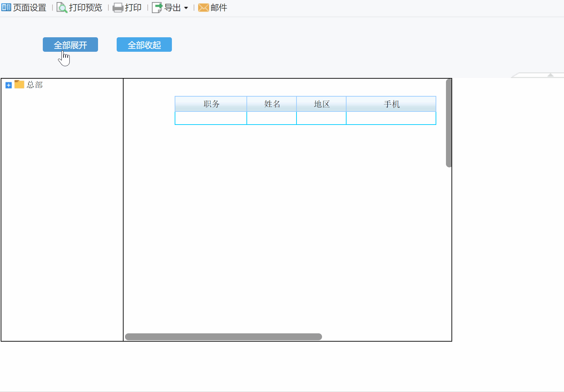This screenshot has height=392, width=564.
Task: Click the printer icon for 打印
Action: 118,8
